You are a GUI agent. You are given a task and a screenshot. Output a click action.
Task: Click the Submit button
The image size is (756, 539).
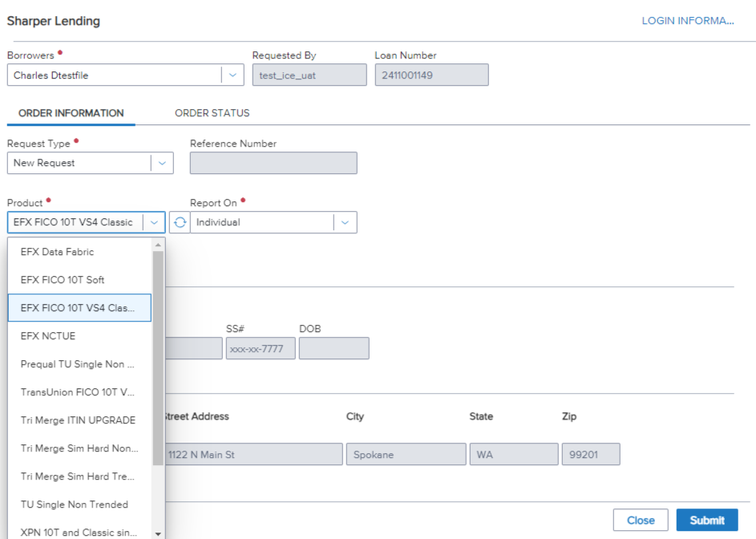pyautogui.click(x=707, y=521)
